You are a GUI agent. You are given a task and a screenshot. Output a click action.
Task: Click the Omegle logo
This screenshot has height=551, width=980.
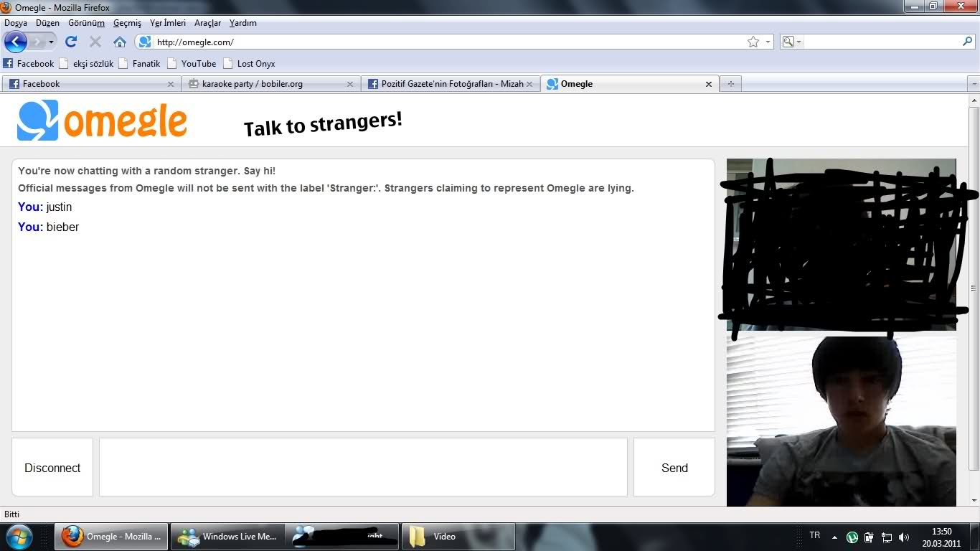[x=102, y=121]
